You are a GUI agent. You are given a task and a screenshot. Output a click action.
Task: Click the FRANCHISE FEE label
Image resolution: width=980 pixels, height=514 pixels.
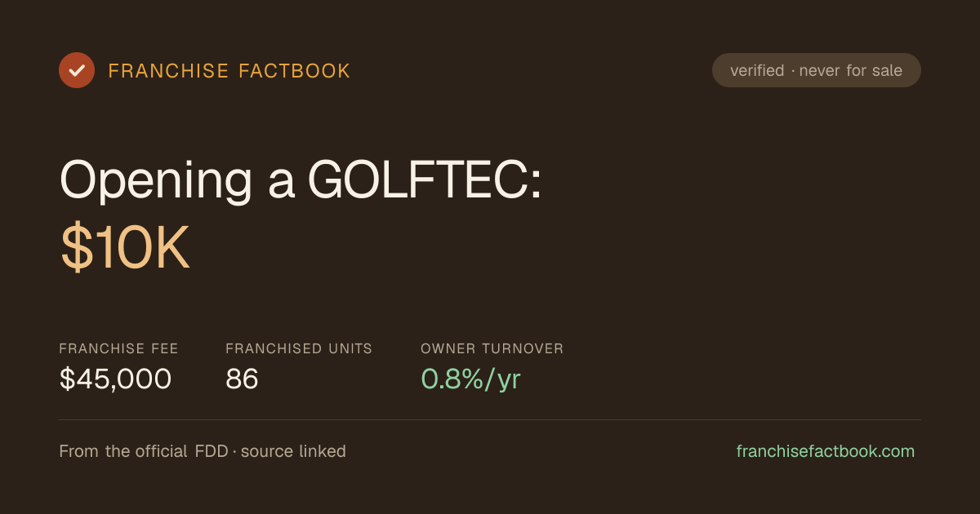(x=119, y=348)
